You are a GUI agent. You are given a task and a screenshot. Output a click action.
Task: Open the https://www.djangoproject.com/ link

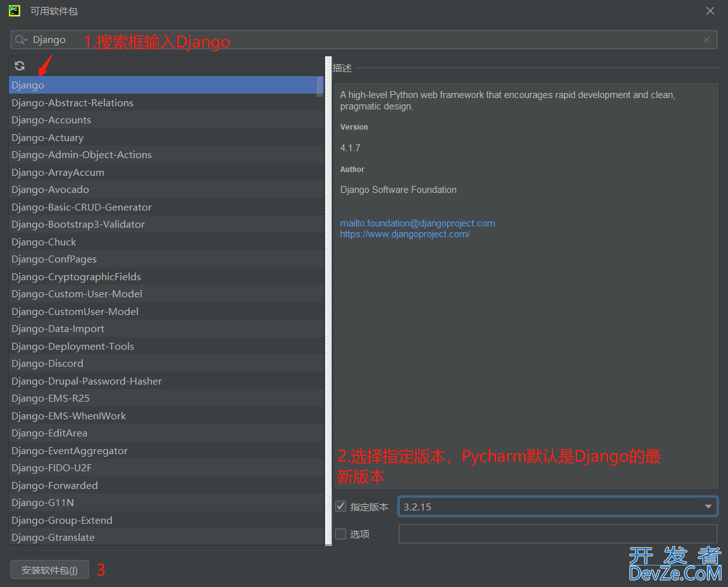click(405, 234)
